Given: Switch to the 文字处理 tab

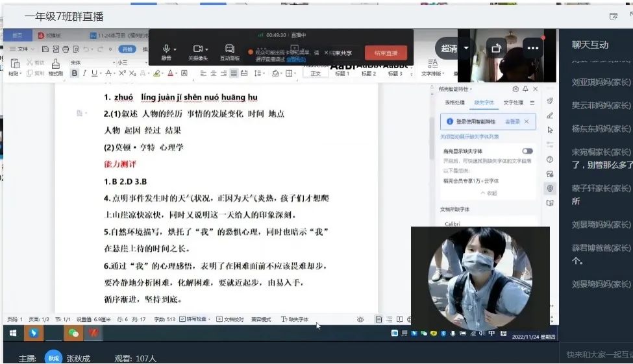Looking at the screenshot, I should [x=513, y=103].
